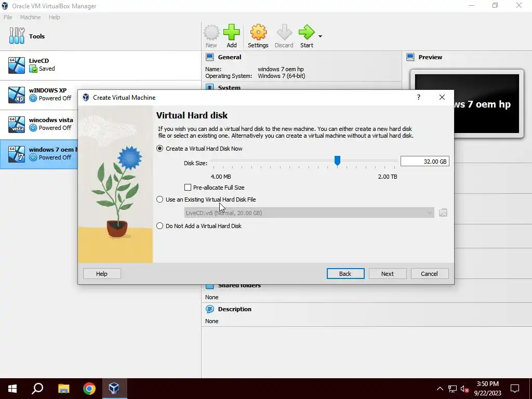
Task: Click the Shared folders section icon
Action: 210,286
